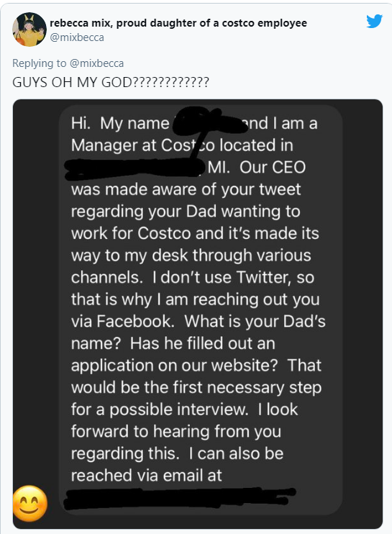The width and height of the screenshot is (392, 534).
Task: Click 'application on our website?' text
Action: tap(174, 366)
